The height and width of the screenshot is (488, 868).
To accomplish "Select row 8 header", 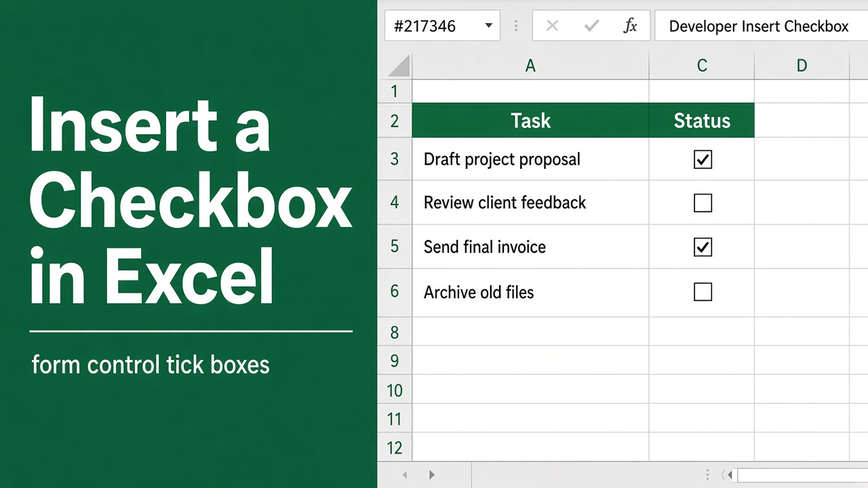I will point(395,332).
